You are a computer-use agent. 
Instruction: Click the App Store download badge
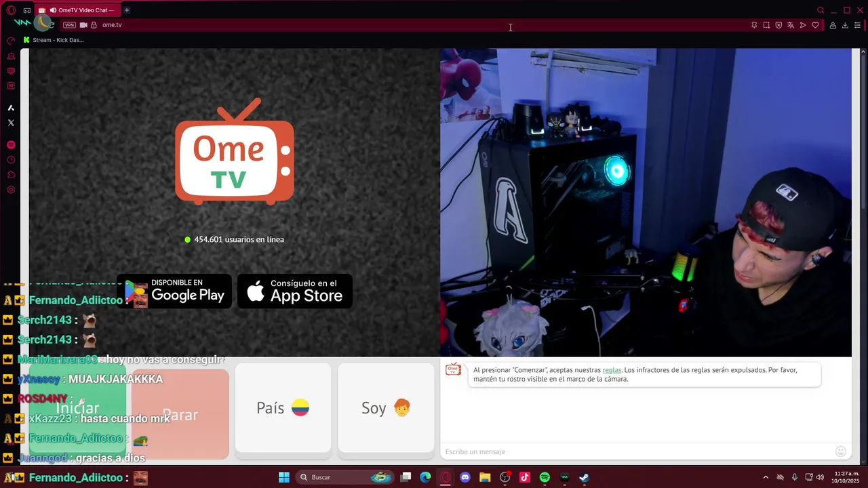point(295,291)
